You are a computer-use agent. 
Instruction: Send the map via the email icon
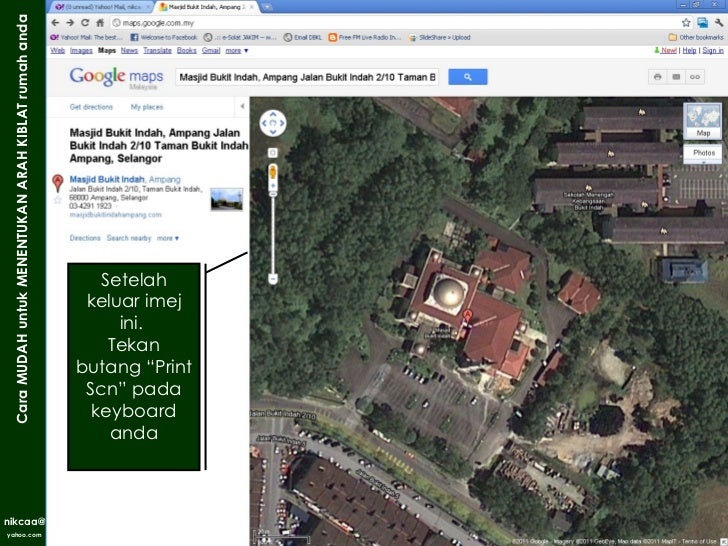point(676,77)
